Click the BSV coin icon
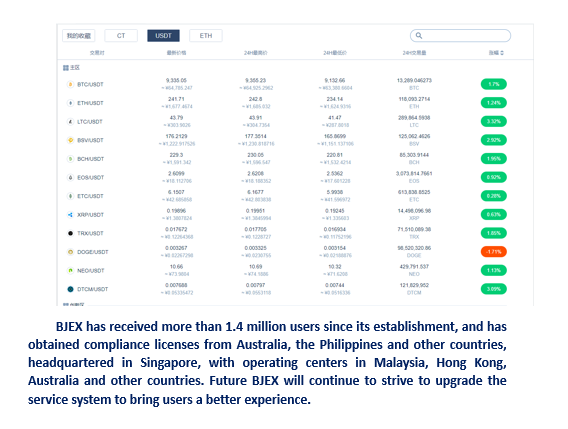The image size is (568, 429). tap(70, 140)
